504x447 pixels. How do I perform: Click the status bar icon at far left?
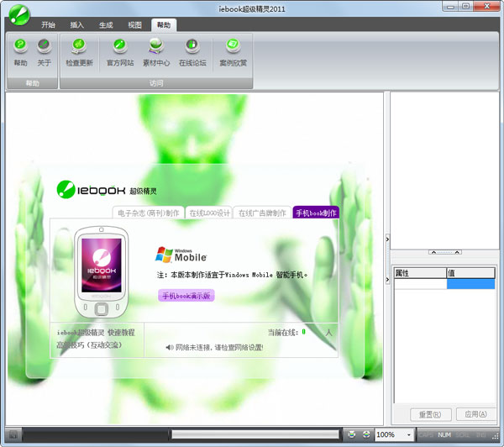pos(13,435)
